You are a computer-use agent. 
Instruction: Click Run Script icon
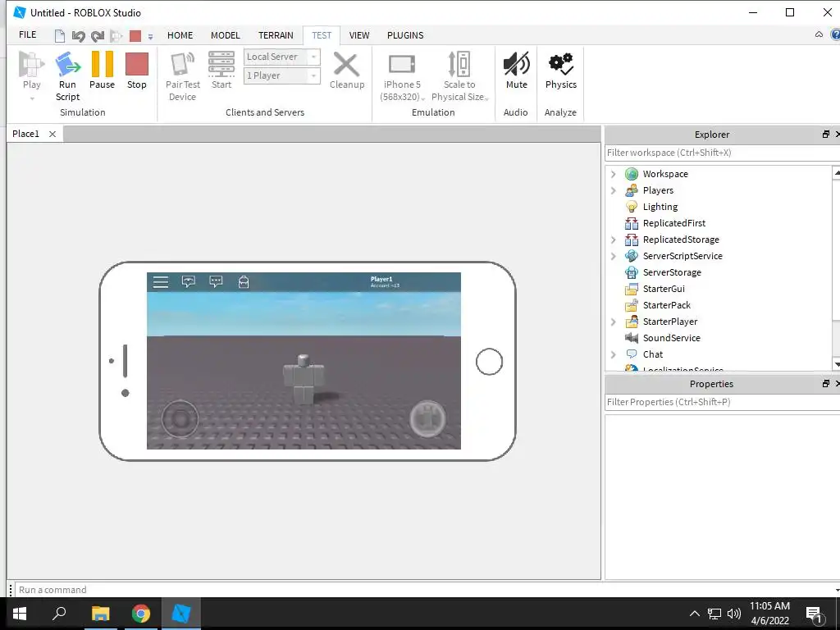coord(67,65)
